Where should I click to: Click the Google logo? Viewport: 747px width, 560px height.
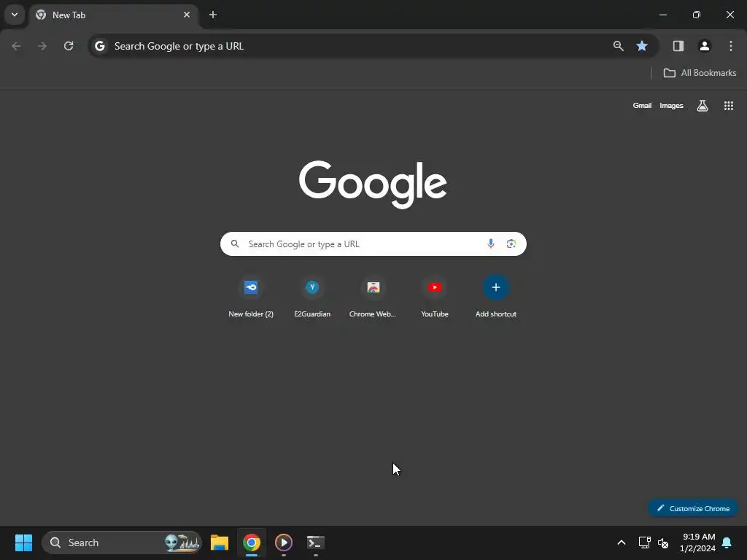pos(373,184)
